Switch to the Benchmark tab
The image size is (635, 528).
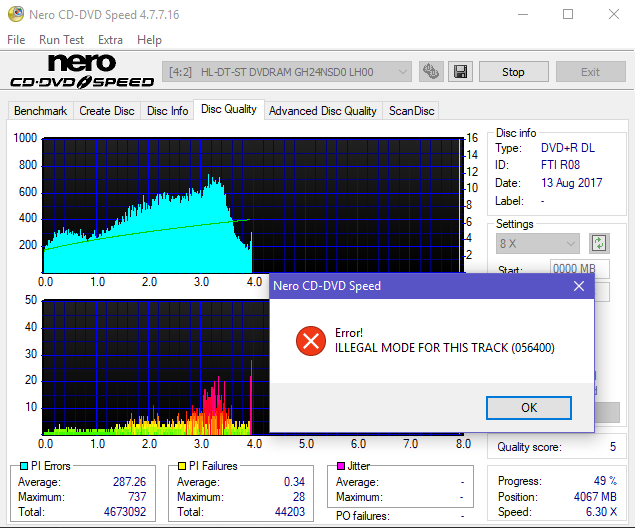40,111
